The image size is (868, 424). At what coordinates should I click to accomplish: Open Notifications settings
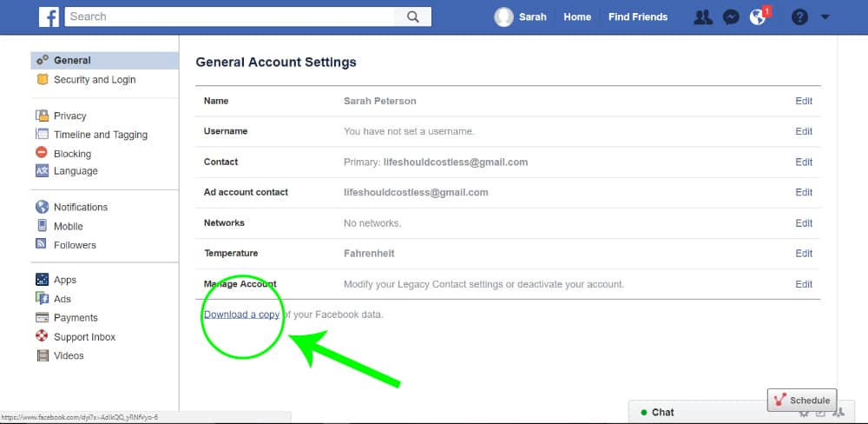81,207
